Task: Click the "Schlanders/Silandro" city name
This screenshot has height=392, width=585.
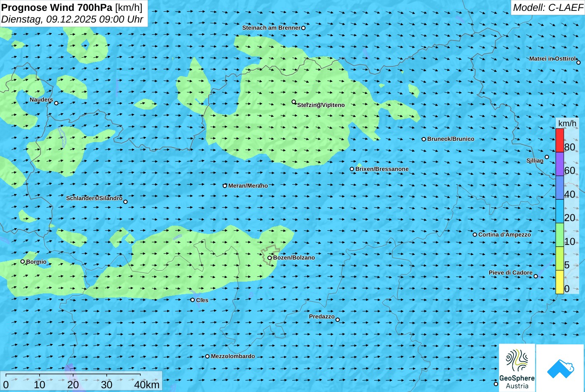Action: click(x=94, y=199)
